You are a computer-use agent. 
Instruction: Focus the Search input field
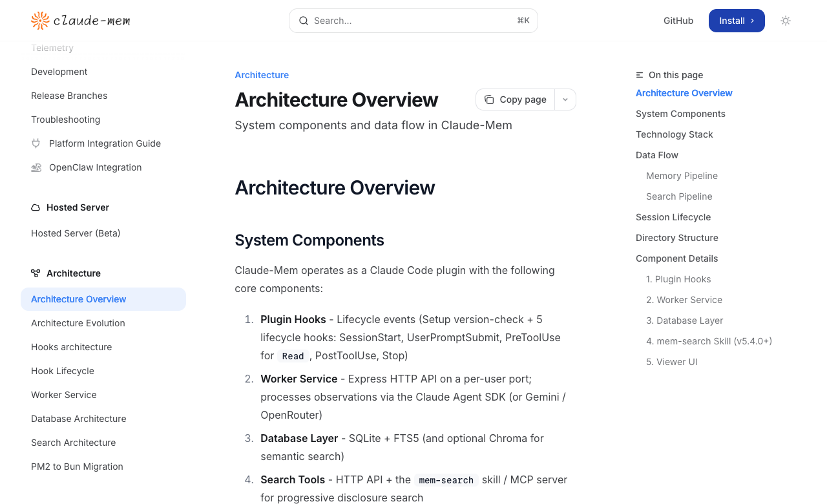413,21
